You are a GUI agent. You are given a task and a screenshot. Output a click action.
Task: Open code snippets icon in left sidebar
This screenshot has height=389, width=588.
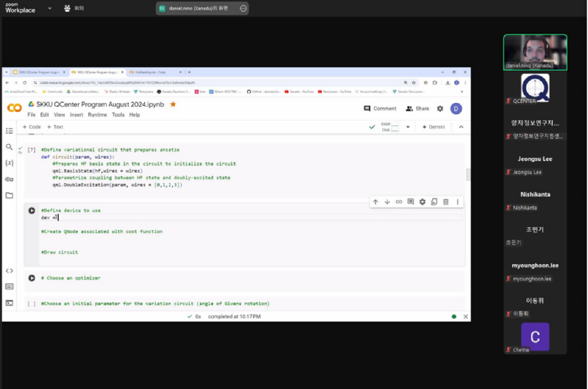coord(10,271)
